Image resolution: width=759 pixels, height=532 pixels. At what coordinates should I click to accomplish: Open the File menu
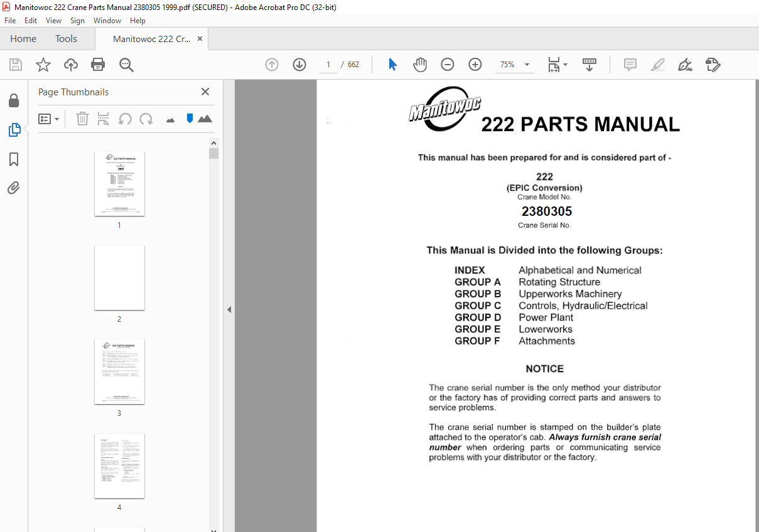click(10, 21)
